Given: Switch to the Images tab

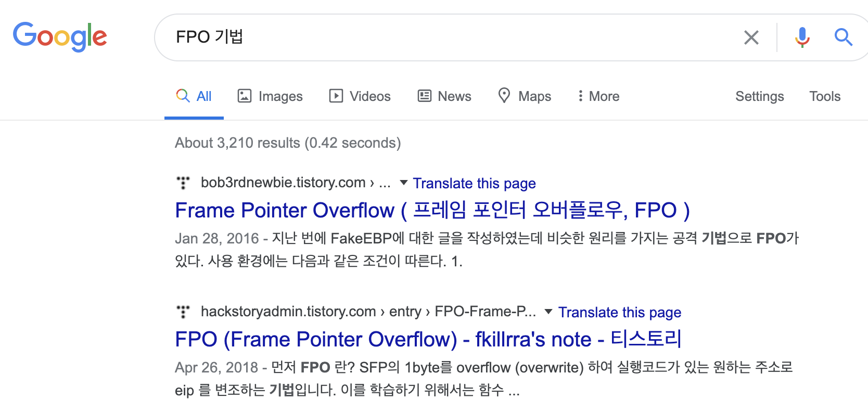Looking at the screenshot, I should tap(270, 96).
